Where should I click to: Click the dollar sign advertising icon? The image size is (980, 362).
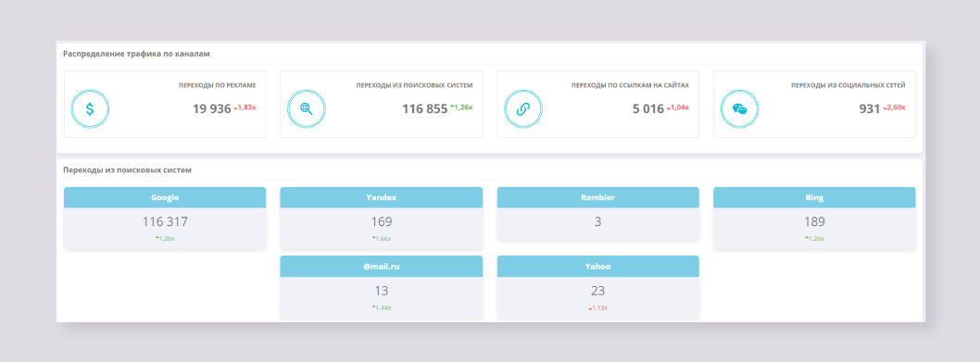point(90,109)
